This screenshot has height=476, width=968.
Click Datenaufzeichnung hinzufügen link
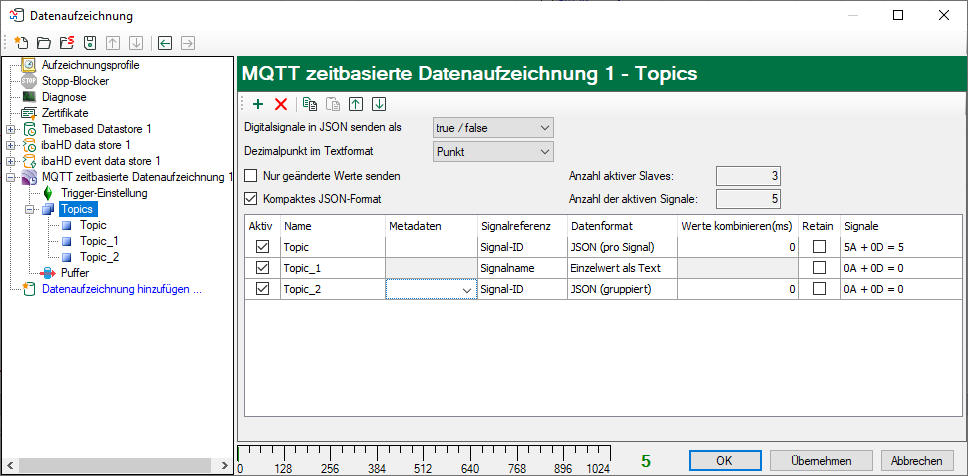point(122,288)
